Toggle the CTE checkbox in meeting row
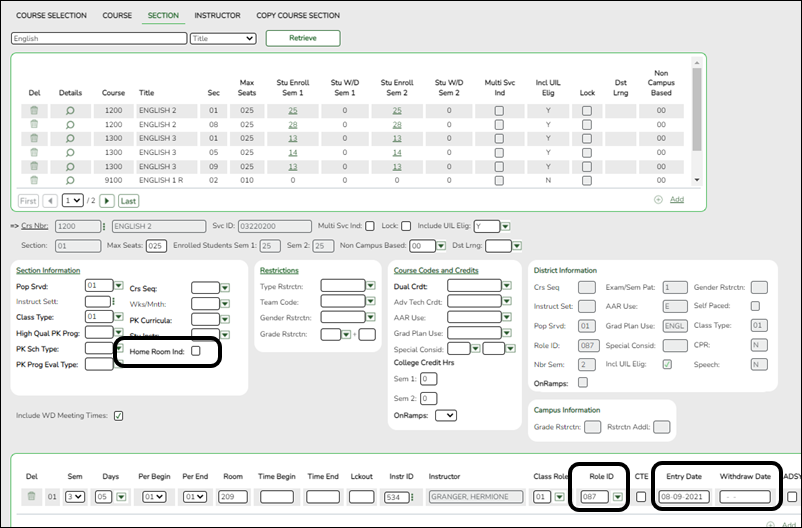 641,496
